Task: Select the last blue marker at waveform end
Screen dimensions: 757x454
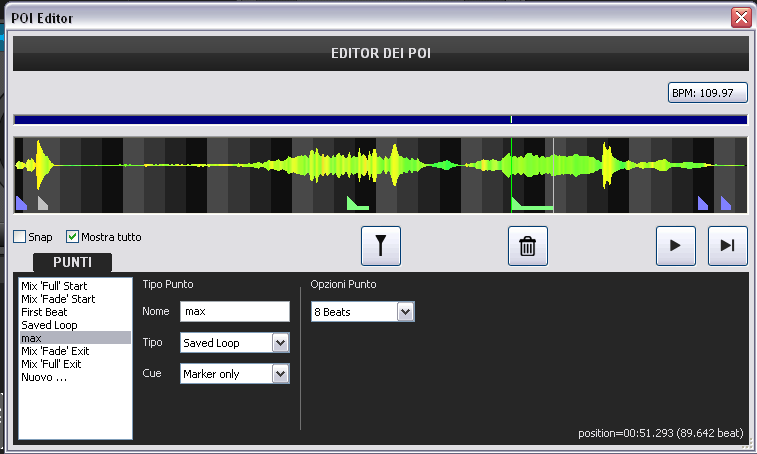Action: (726, 203)
